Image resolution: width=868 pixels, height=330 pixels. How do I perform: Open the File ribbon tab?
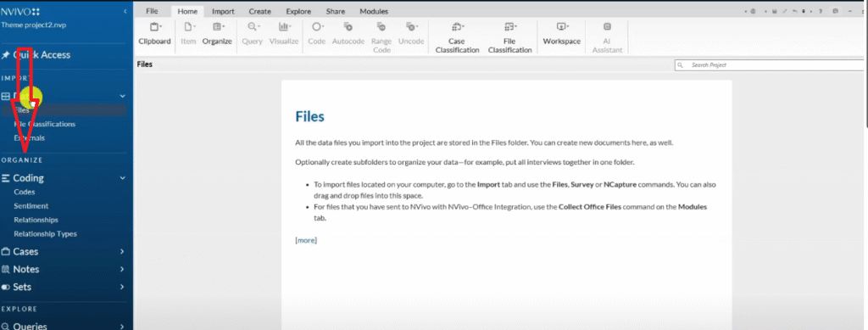tap(152, 11)
